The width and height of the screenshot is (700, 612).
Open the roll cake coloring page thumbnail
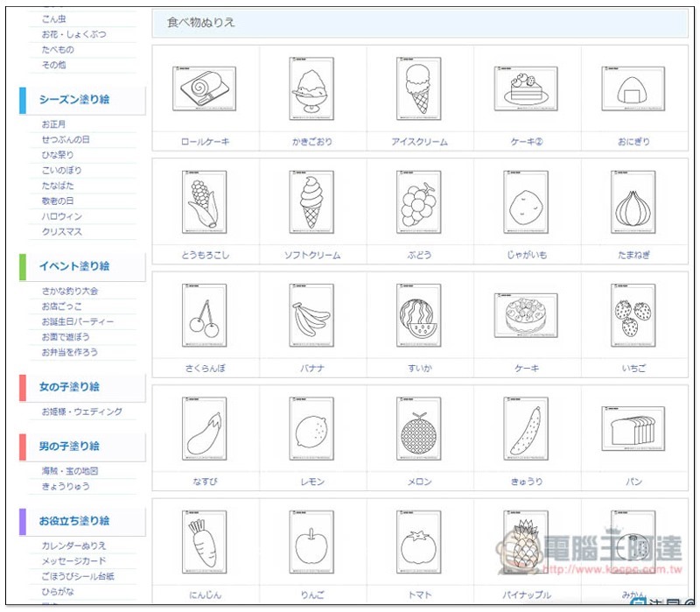point(205,88)
